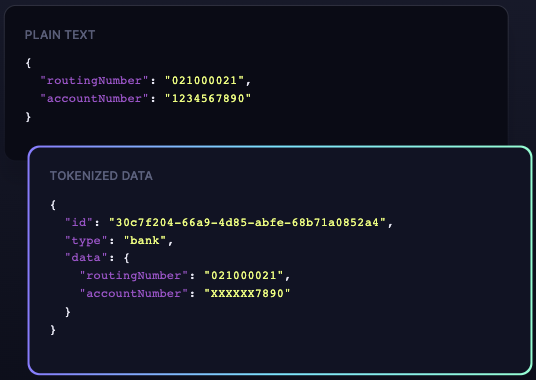Viewport: 536px width, 380px height.
Task: Click the inner closing brace of data object
Action: click(x=68, y=312)
